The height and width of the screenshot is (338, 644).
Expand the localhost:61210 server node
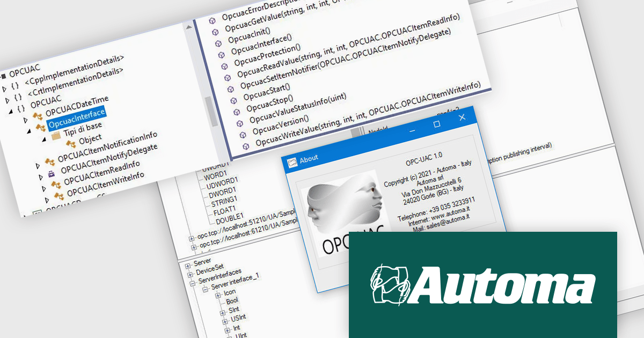pyautogui.click(x=194, y=248)
